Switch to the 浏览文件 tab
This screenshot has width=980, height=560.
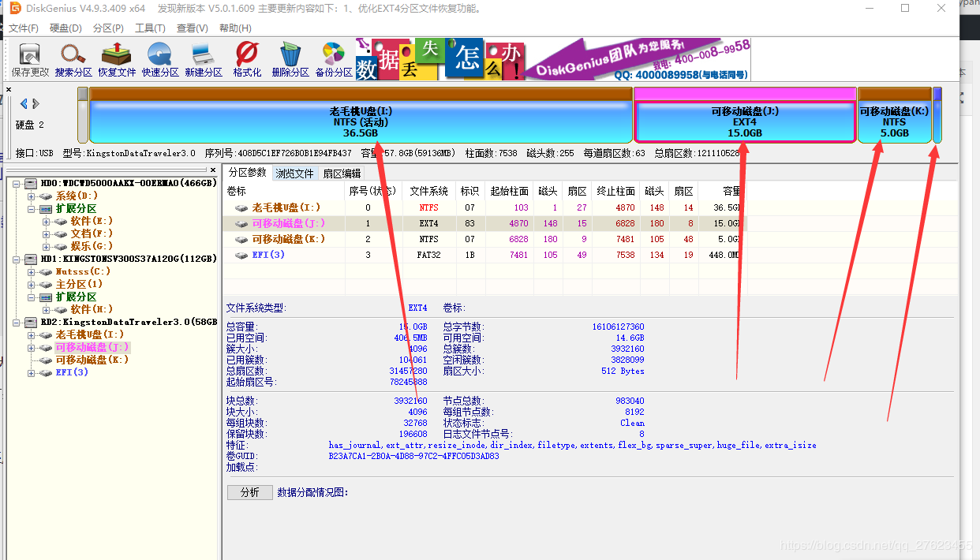point(294,172)
